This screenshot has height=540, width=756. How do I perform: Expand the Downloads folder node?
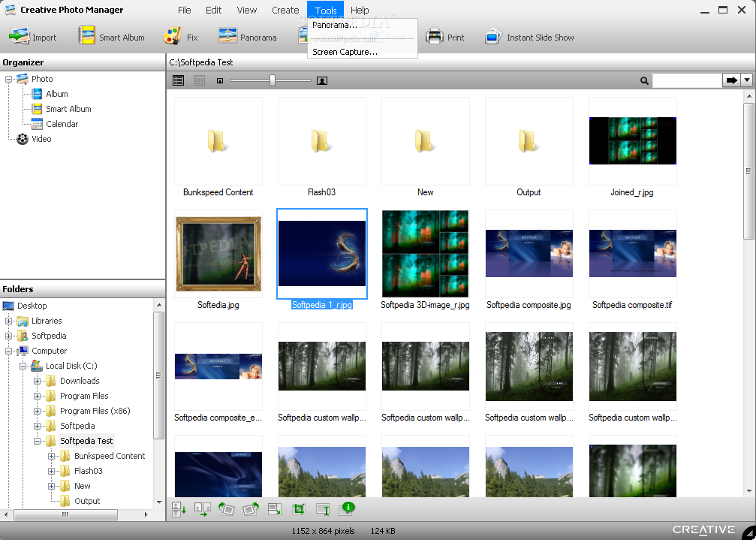(37, 381)
